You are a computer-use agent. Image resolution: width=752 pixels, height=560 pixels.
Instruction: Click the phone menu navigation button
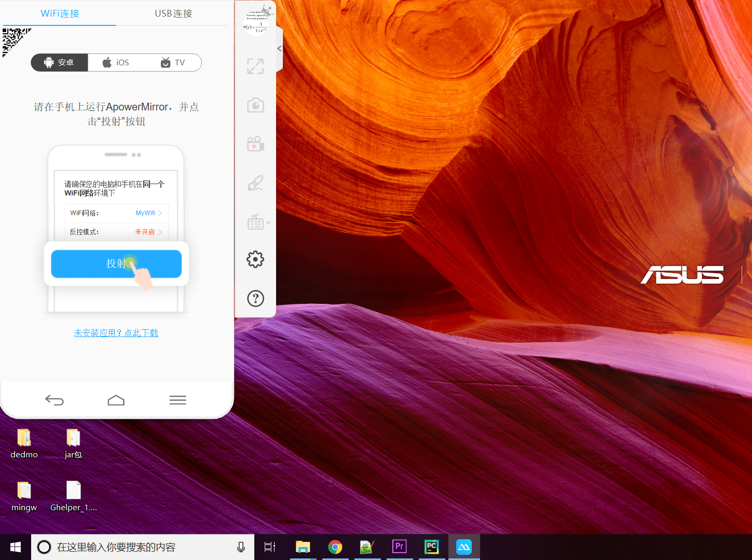(x=177, y=400)
